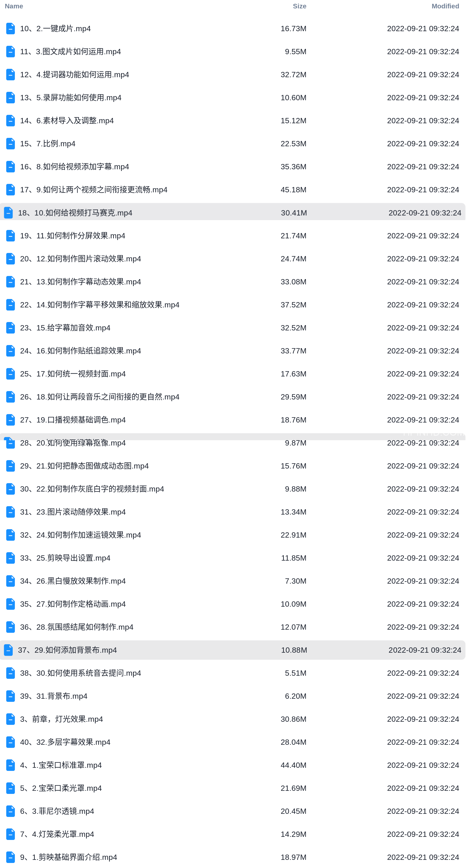Sort list by Size column header
This screenshot has height=868, width=466.
[x=300, y=6]
